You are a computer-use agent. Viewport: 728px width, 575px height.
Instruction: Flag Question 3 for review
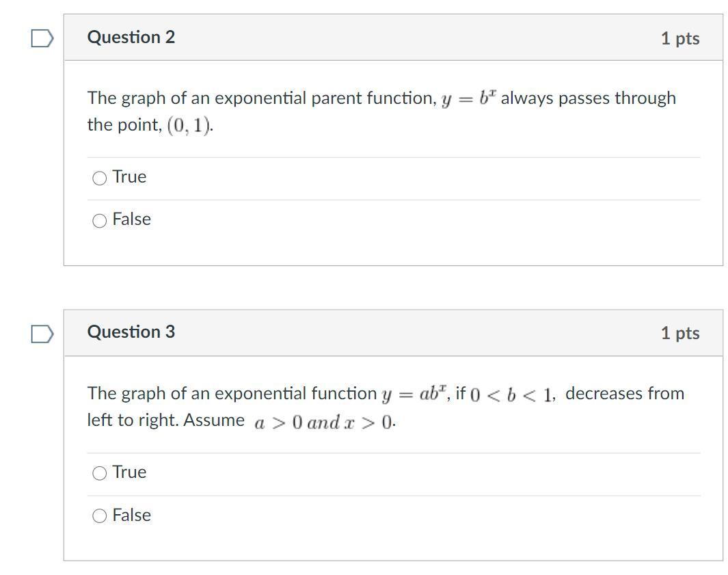42,334
